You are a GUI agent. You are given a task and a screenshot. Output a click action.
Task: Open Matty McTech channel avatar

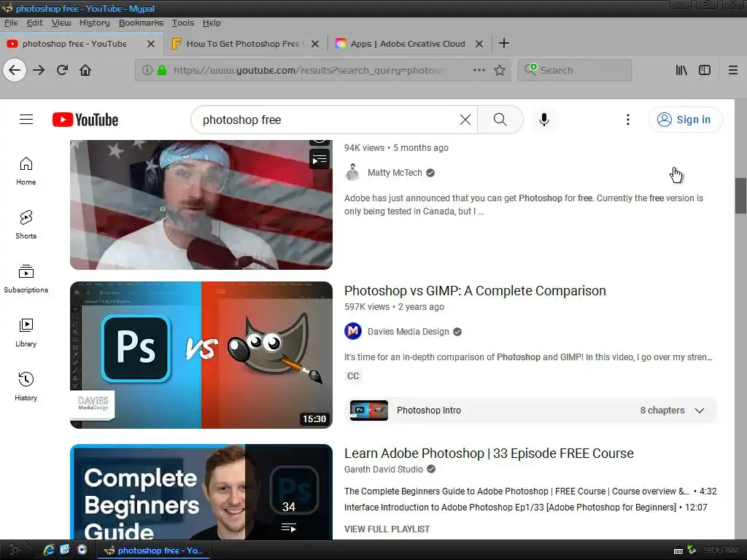coord(352,172)
